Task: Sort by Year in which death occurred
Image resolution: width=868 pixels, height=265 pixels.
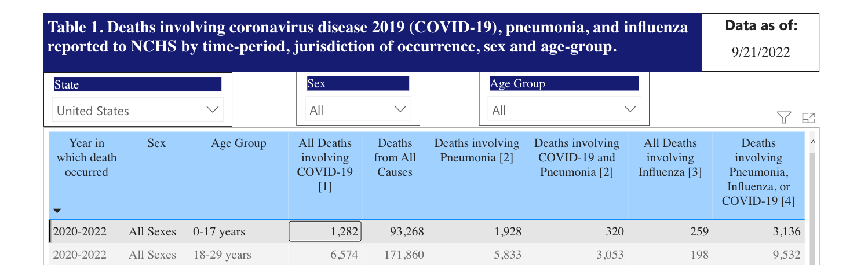Action: (x=87, y=157)
